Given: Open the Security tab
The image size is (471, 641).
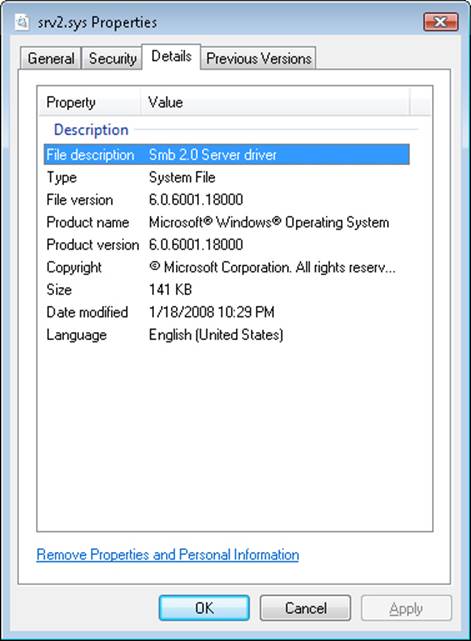Looking at the screenshot, I should point(112,58).
